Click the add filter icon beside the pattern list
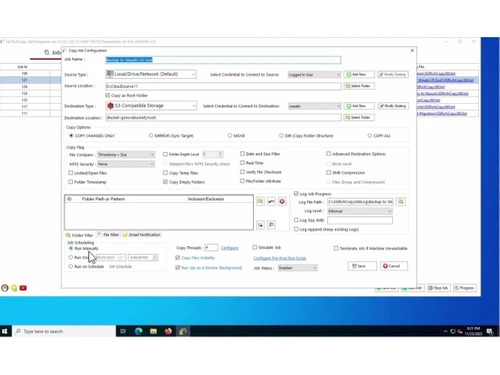Image resolution: width=500 pixels, height=375 pixels. (260, 201)
